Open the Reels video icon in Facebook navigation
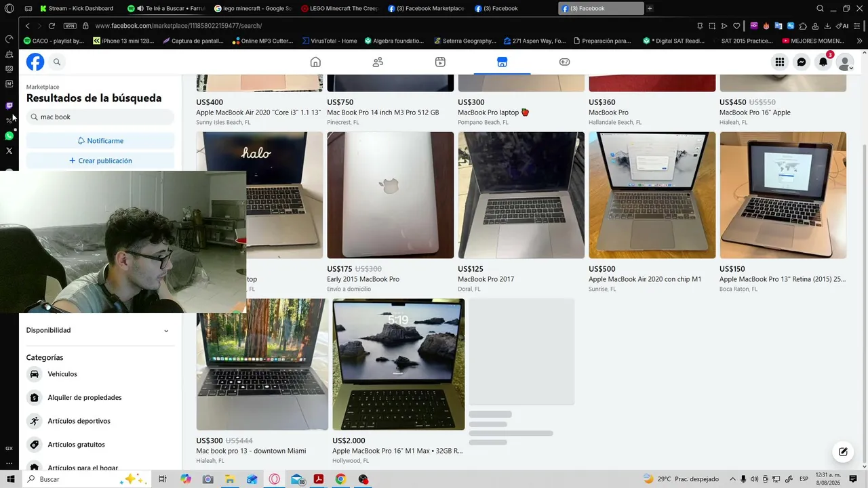This screenshot has height=488, width=868. (440, 62)
